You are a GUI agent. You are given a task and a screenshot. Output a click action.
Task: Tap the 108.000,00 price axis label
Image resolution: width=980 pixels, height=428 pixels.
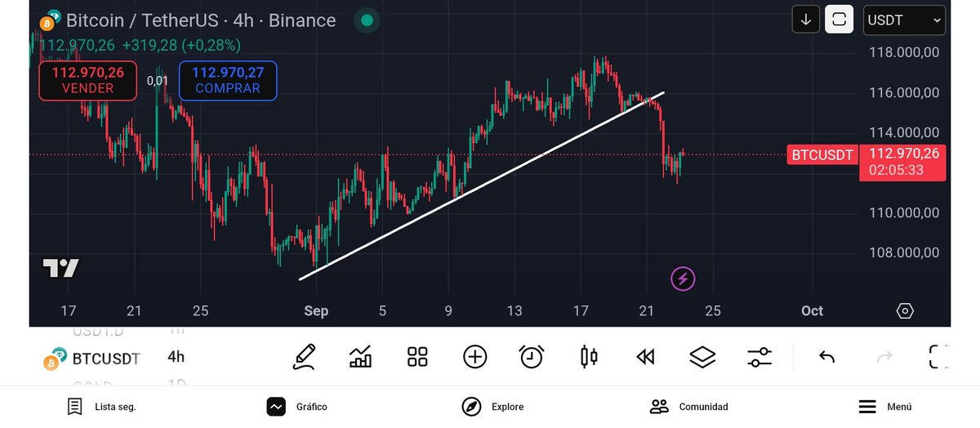[x=902, y=252]
